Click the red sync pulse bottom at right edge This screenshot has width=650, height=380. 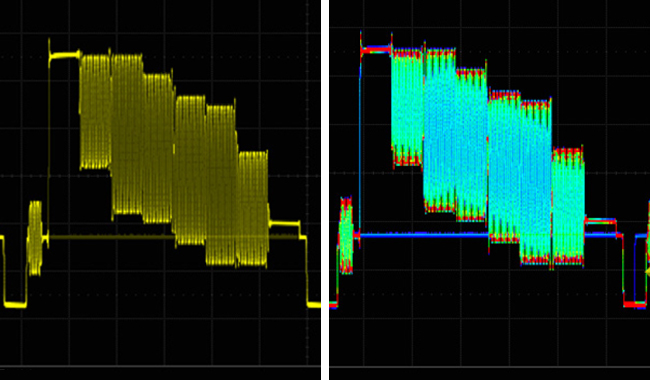tap(634, 305)
